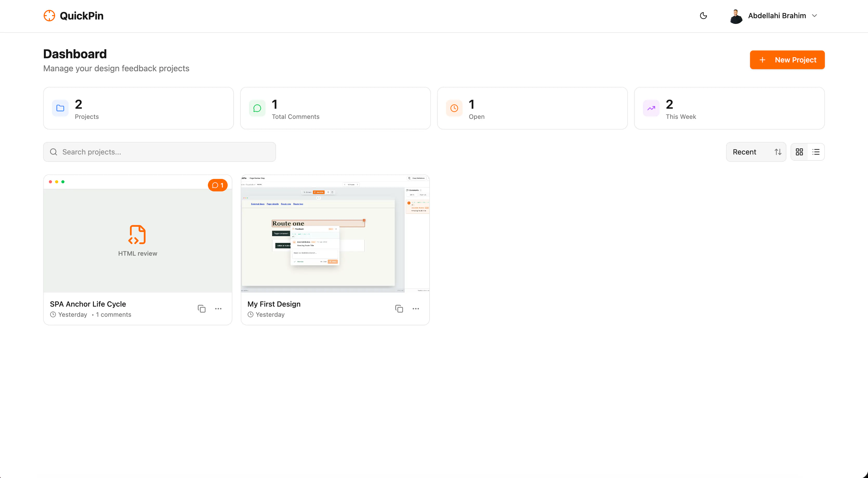Create a New Project
The image size is (868, 478).
787,60
